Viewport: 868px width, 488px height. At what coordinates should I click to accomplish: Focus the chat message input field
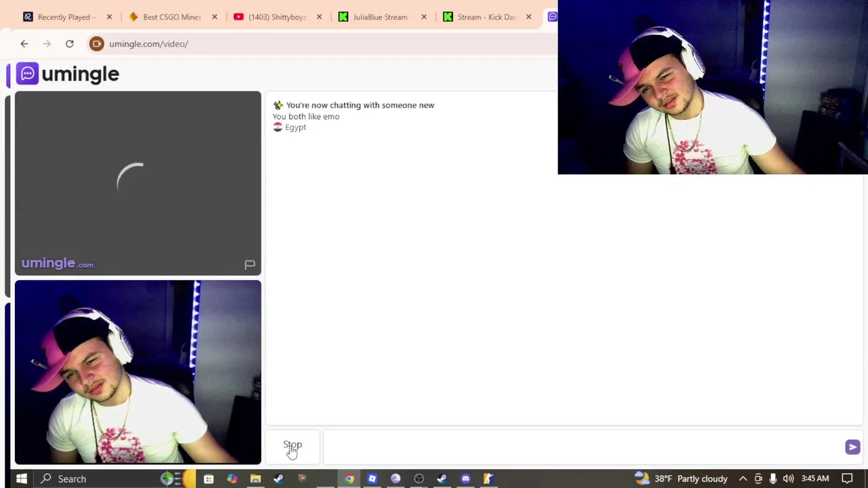tap(583, 447)
